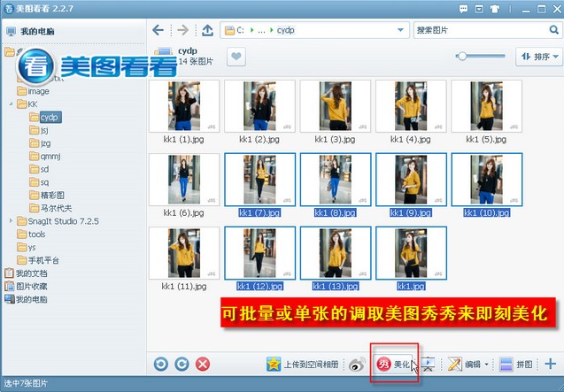The image size is (564, 392).
Task: Open 编辑 edit tool
Action: [464, 365]
